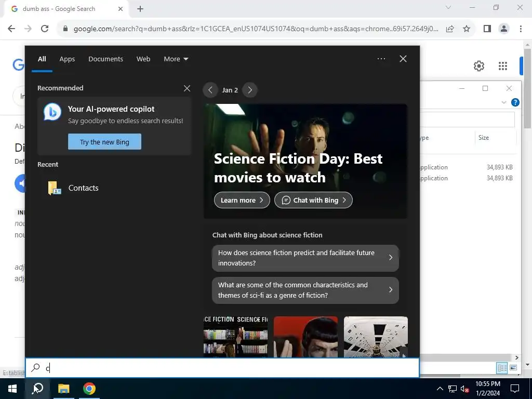Open the Science Fiction Day headline
The width and height of the screenshot is (532, 399).
tap(298, 168)
